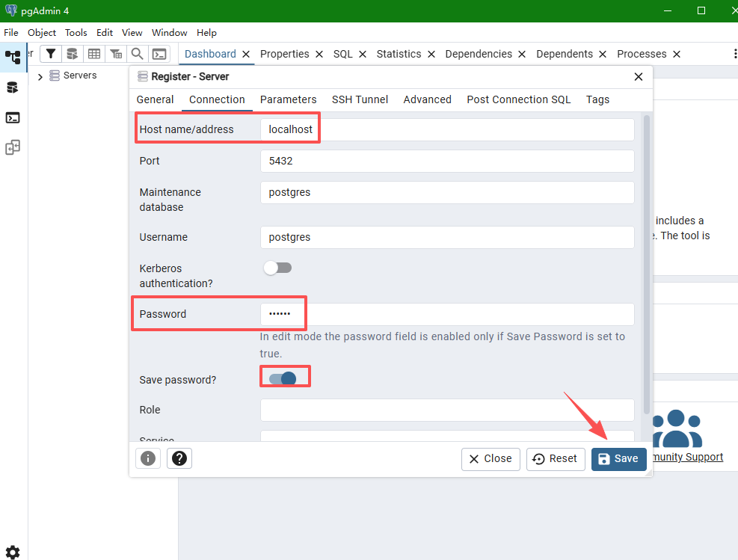Open the Settings gear in the sidebar

tap(13, 552)
